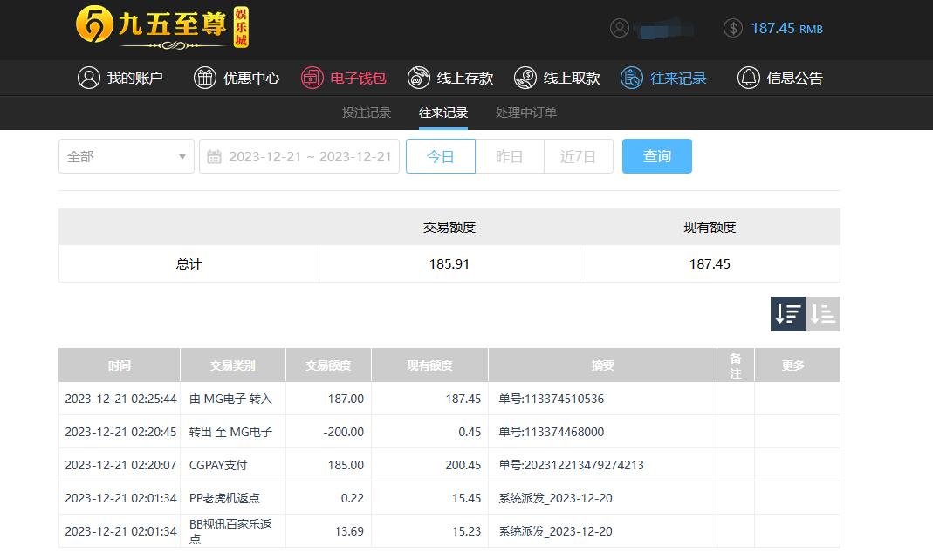
Task: Switch to the 投注记录 tab
Action: pos(367,113)
